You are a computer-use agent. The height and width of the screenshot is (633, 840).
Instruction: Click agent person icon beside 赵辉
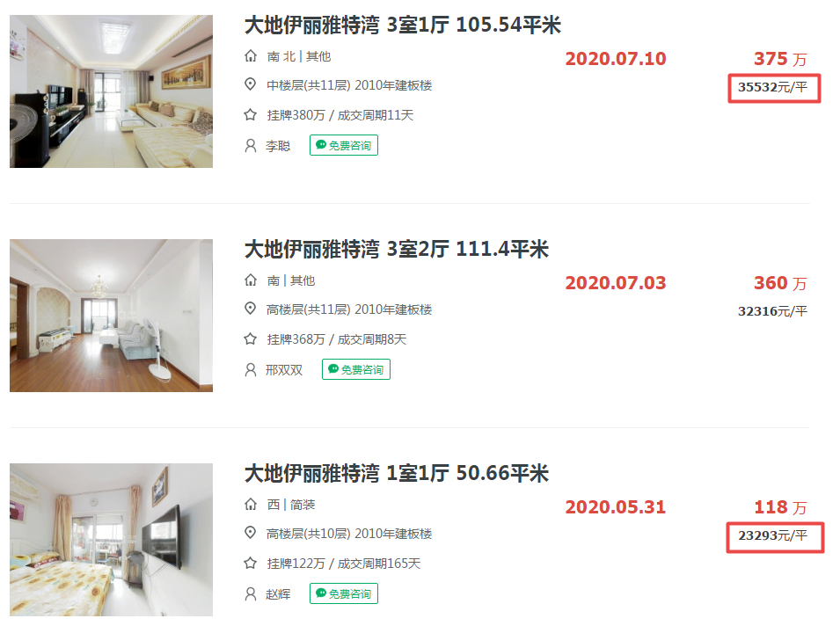point(250,594)
